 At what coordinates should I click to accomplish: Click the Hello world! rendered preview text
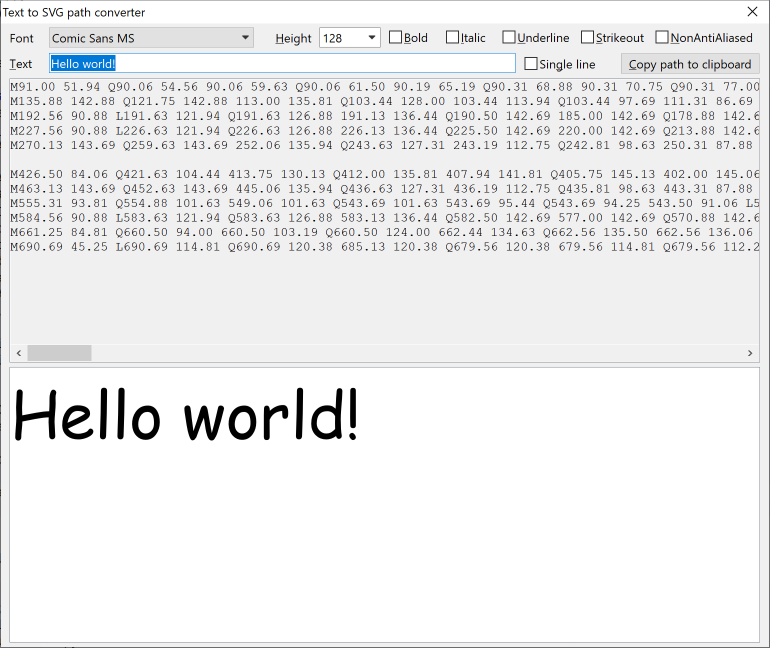[186, 416]
